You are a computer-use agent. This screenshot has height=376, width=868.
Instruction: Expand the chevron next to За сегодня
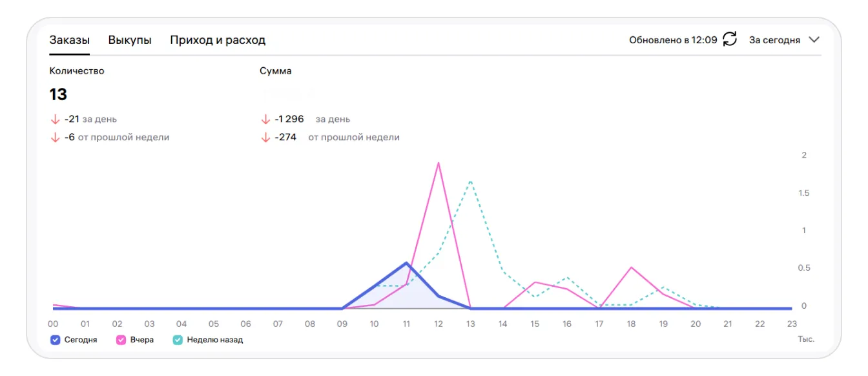814,39
